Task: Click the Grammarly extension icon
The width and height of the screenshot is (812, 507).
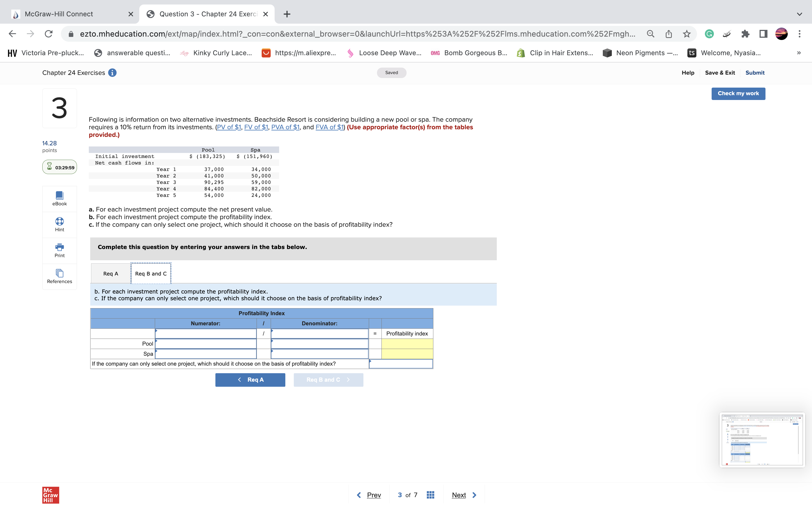Action: 709,34
